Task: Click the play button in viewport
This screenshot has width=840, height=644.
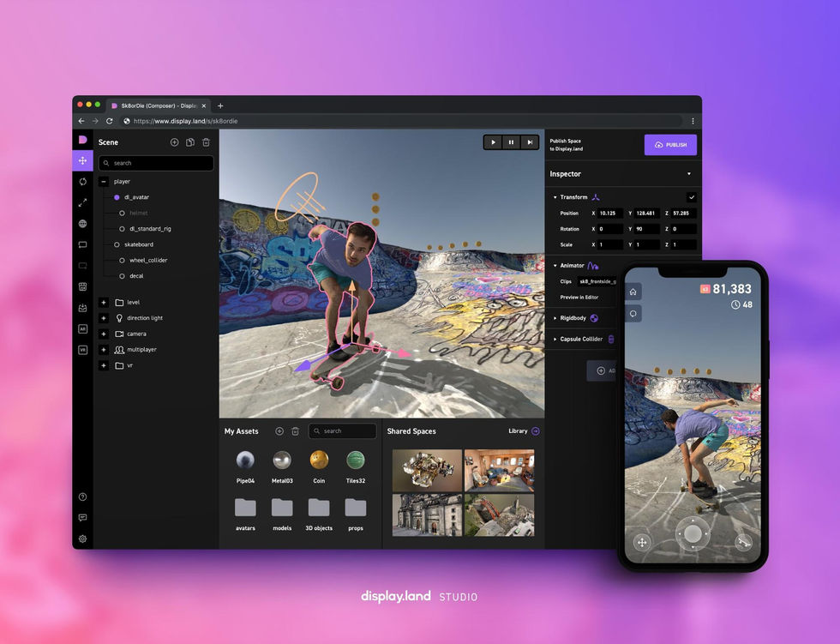Action: (x=493, y=142)
